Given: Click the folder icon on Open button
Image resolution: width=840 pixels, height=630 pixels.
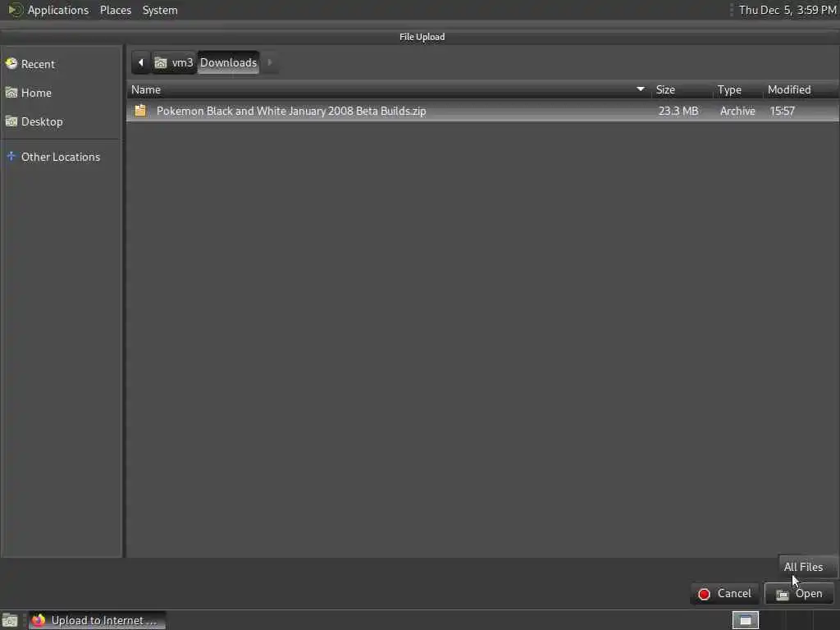Looking at the screenshot, I should click(782, 594).
